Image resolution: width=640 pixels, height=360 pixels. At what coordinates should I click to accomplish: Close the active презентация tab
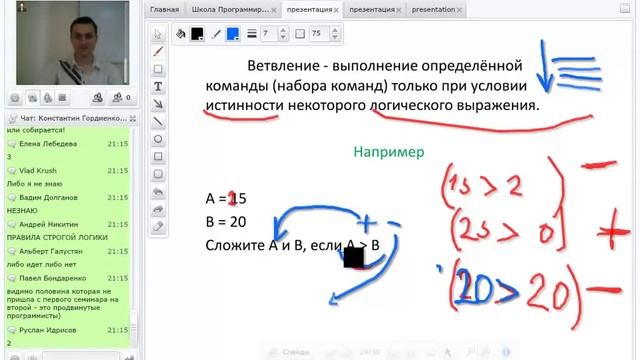click(x=336, y=10)
